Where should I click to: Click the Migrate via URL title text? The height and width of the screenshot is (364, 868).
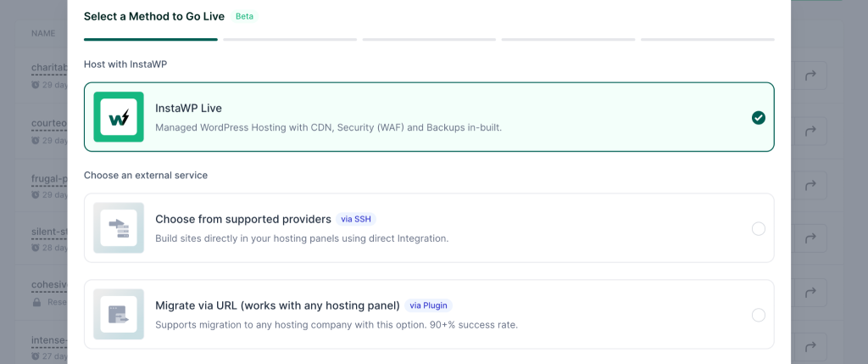277,305
